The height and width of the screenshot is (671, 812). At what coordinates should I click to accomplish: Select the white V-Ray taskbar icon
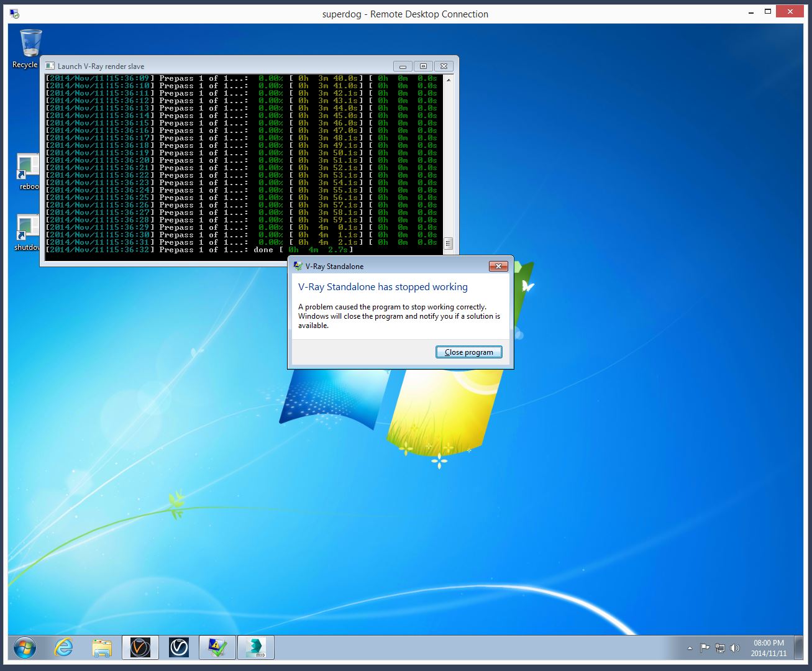point(179,648)
